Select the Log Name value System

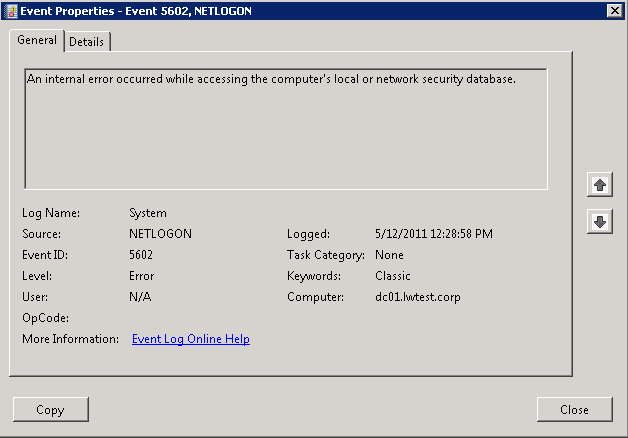[148, 213]
